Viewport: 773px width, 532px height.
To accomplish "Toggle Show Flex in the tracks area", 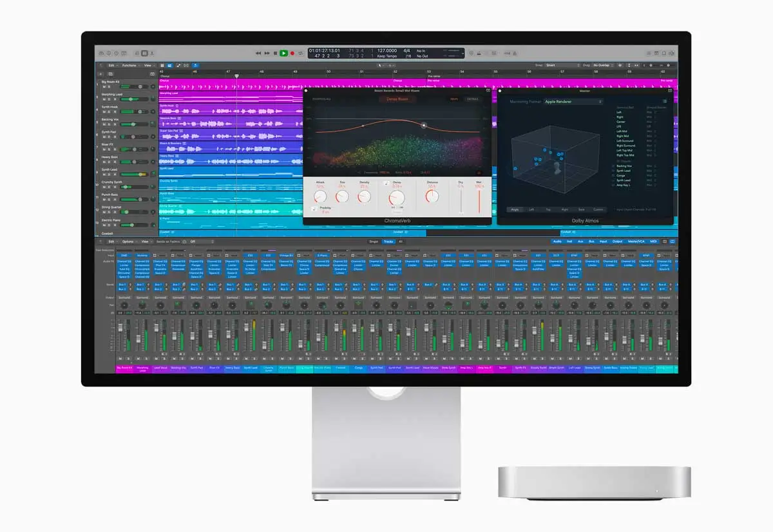I will point(186,65).
